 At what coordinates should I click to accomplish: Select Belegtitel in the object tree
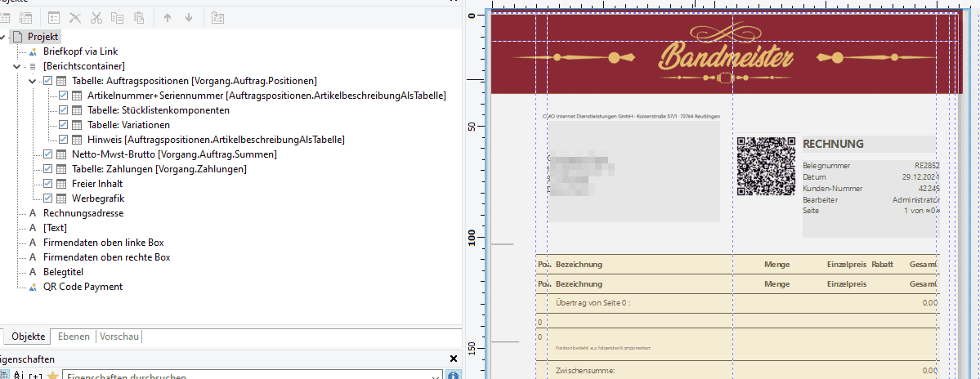pyautogui.click(x=63, y=272)
